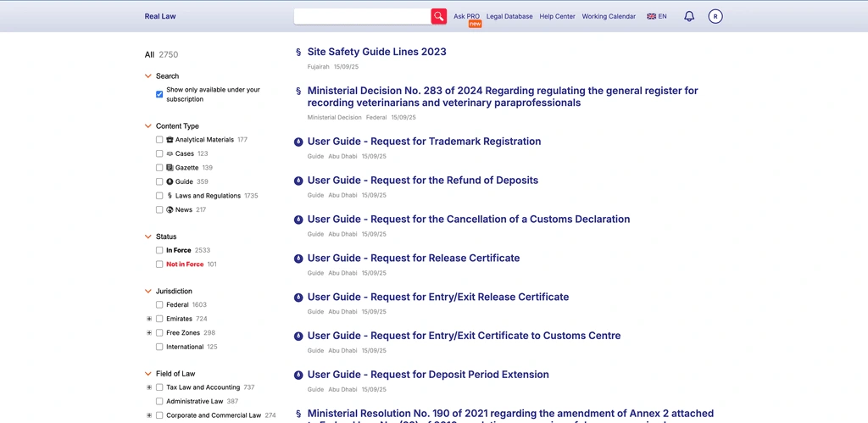Click the Guide filter icon in Content Type

pos(170,181)
